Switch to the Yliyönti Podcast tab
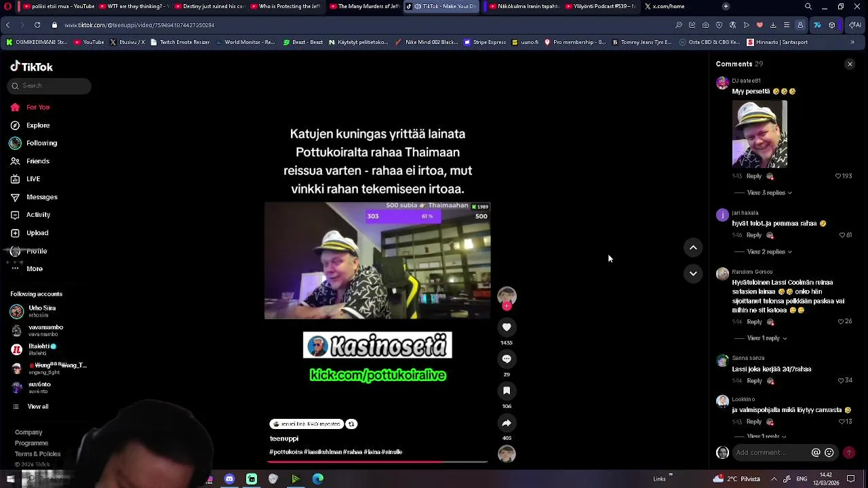Screen dimensions: 868x488 pyautogui.click(x=600, y=6)
